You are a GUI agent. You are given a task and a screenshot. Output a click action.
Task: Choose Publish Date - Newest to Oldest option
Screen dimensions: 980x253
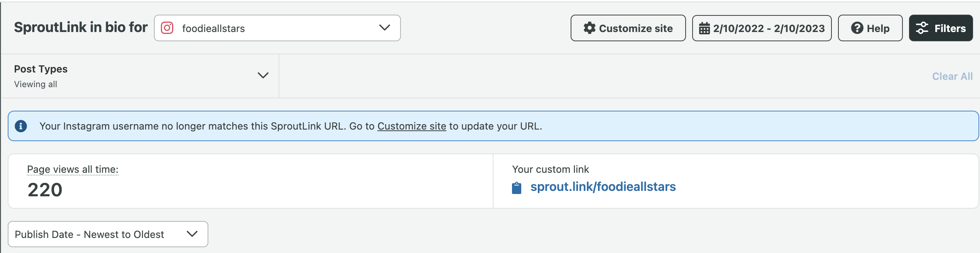point(90,234)
